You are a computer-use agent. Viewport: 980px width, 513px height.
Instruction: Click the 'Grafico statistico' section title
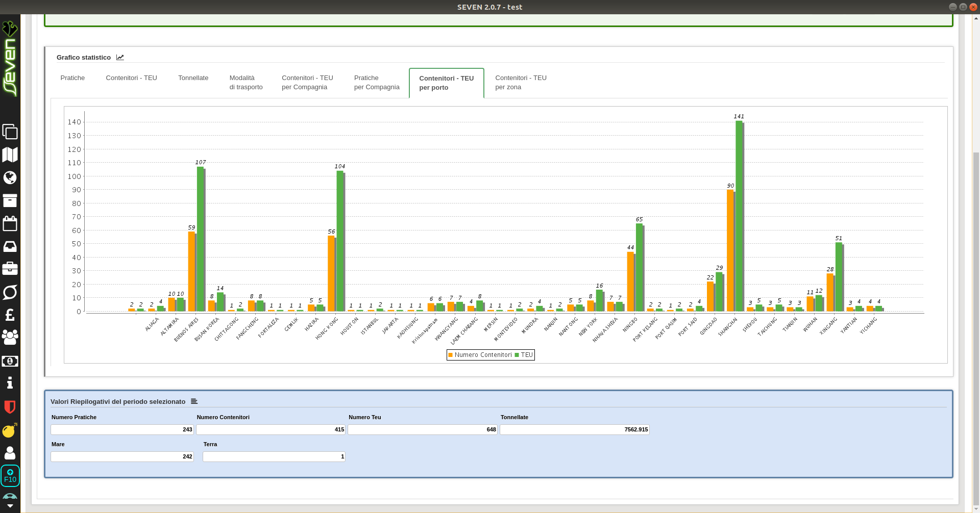pyautogui.click(x=84, y=58)
